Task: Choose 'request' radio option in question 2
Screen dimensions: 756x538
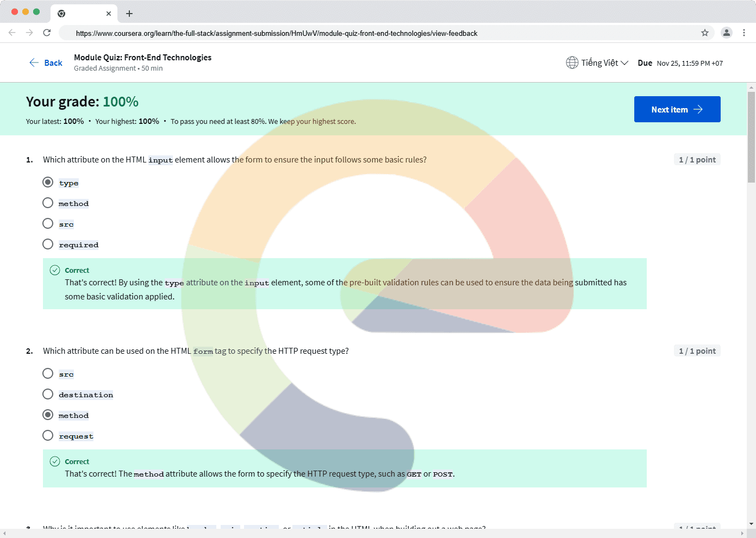Action: pos(48,436)
